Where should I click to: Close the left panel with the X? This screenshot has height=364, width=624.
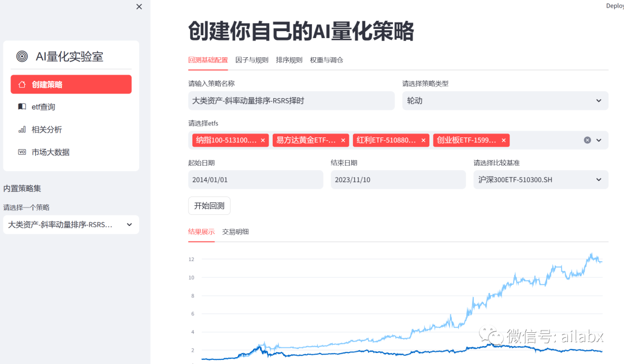(x=139, y=6)
